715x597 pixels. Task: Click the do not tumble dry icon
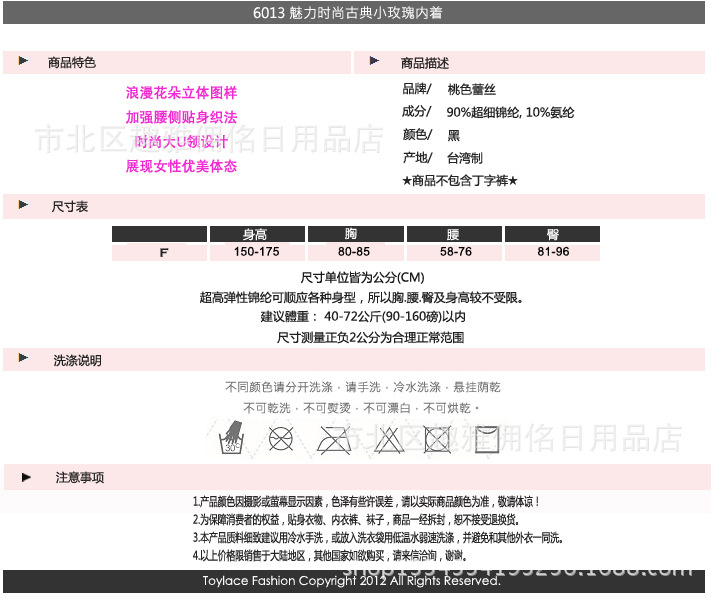coord(437,438)
